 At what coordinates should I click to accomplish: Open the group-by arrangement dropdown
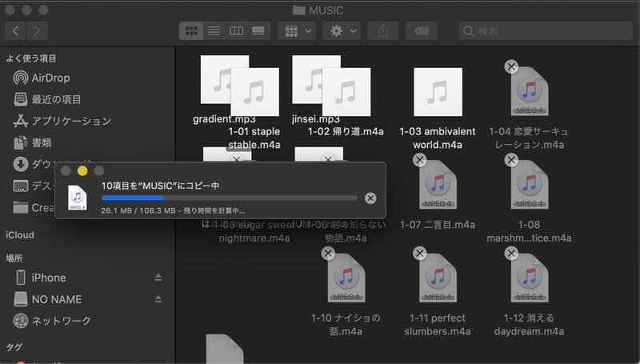(295, 31)
